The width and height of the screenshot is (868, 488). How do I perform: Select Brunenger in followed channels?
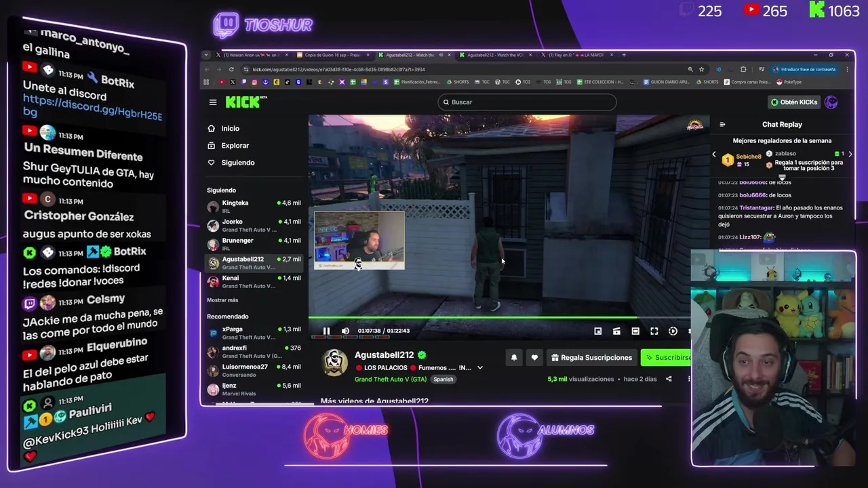pos(254,244)
